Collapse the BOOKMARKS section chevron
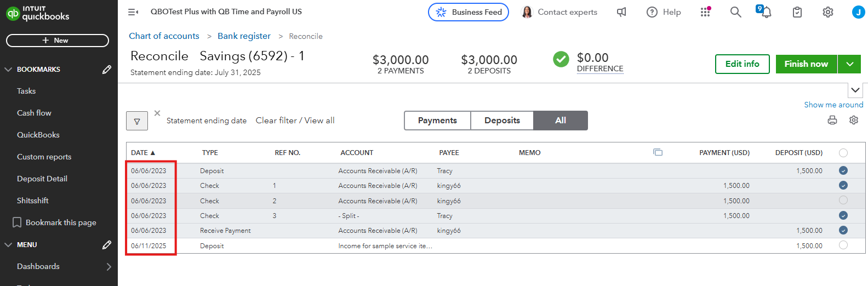The width and height of the screenshot is (868, 286). pyautogui.click(x=8, y=70)
